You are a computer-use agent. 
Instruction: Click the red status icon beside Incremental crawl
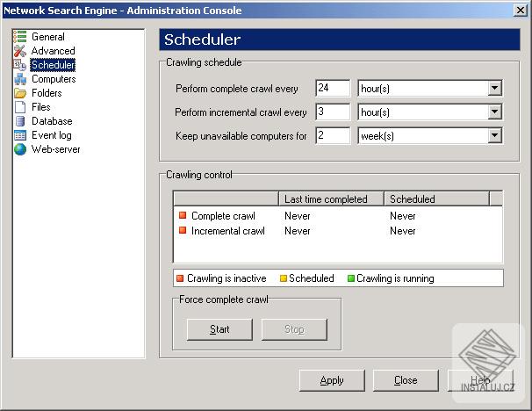tap(183, 230)
